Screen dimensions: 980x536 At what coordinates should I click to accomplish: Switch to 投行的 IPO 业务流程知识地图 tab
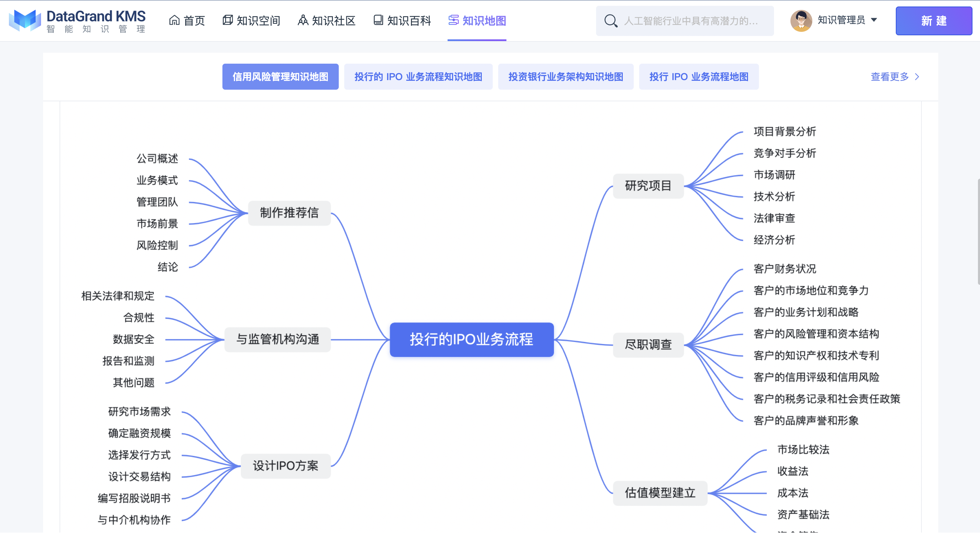click(x=418, y=77)
